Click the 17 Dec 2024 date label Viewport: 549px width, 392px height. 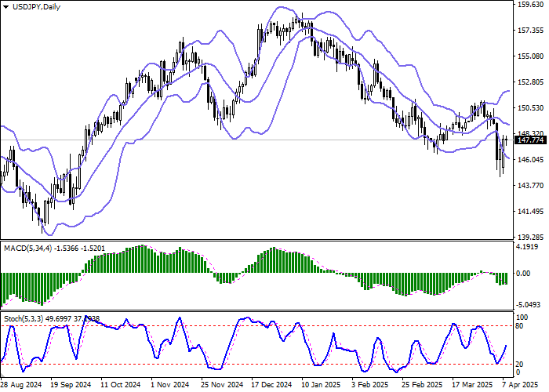(271, 385)
